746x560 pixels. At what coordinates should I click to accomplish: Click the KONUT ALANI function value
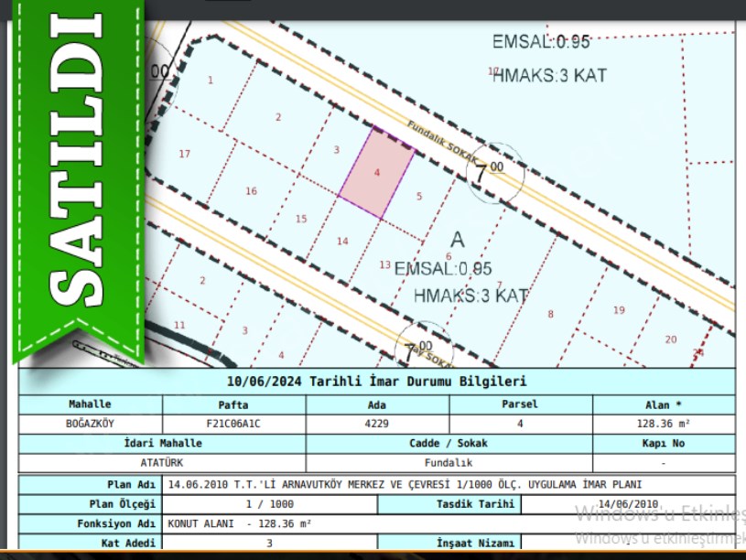(x=239, y=524)
